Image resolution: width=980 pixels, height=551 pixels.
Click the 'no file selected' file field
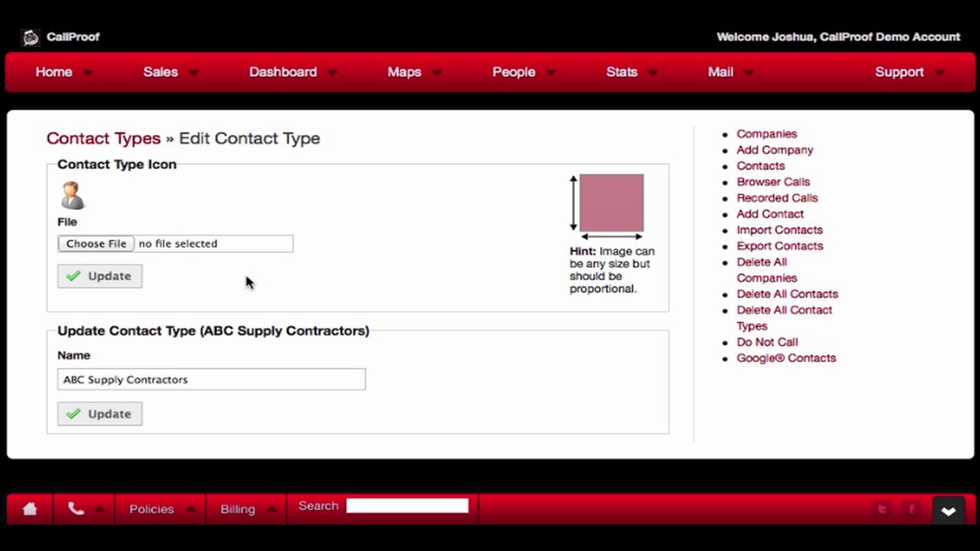[176, 244]
